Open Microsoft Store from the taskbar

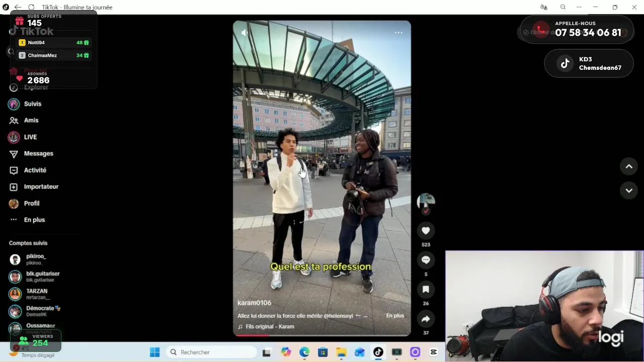point(323,352)
